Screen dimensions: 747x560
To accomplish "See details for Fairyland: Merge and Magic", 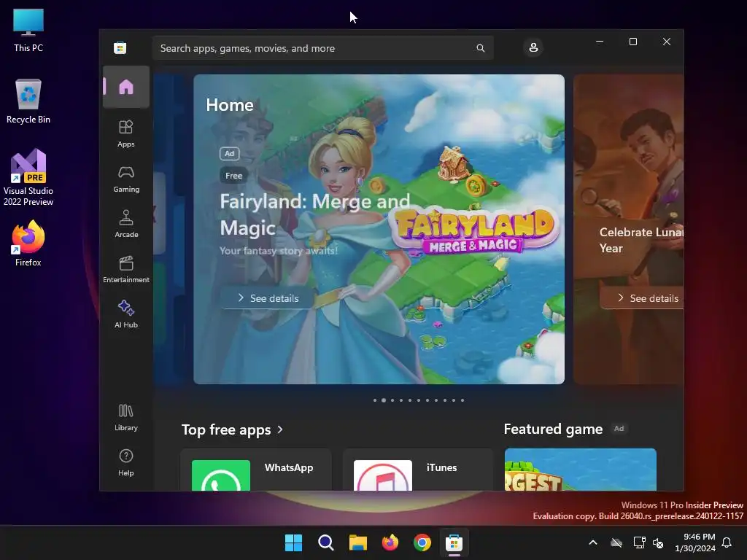I will tap(268, 298).
